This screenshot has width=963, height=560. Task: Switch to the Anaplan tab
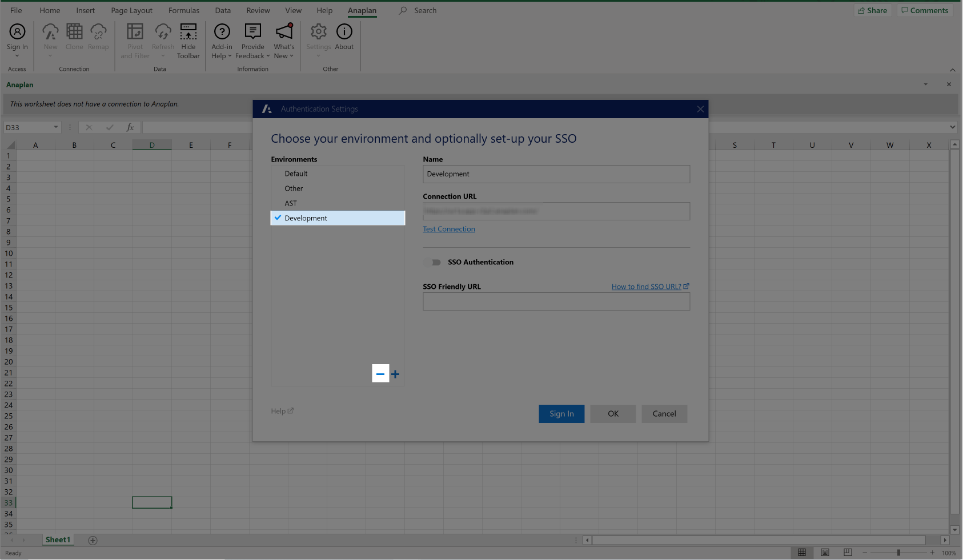[362, 10]
